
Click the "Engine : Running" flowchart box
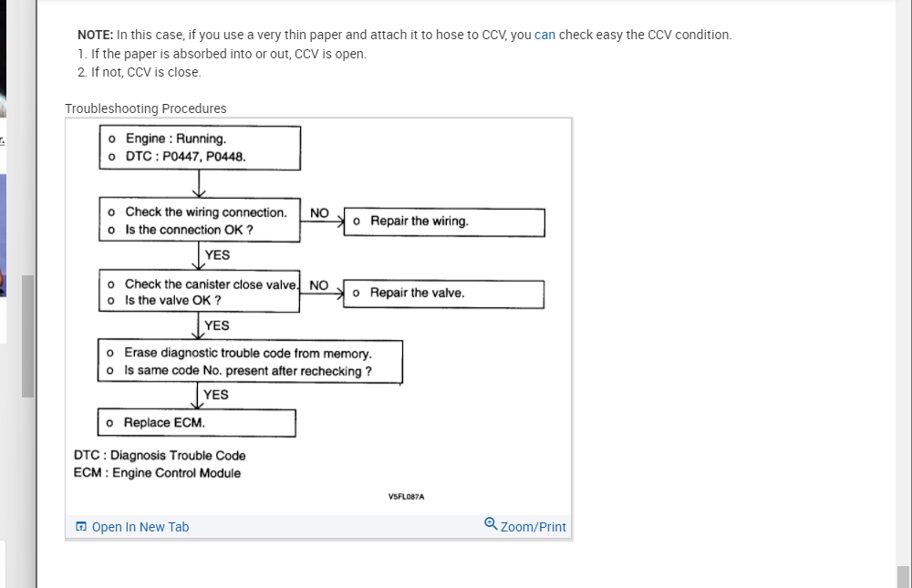pyautogui.click(x=200, y=148)
